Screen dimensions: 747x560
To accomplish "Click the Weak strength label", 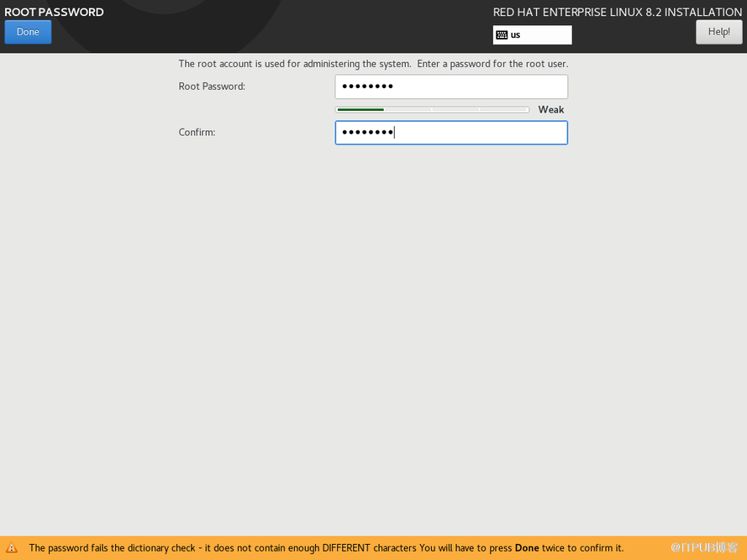I will [x=550, y=109].
